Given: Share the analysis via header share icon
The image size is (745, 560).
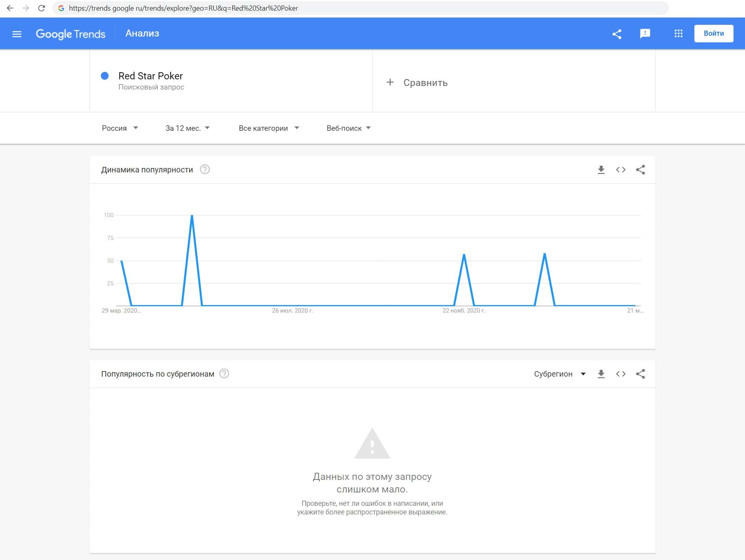Looking at the screenshot, I should pos(617,34).
